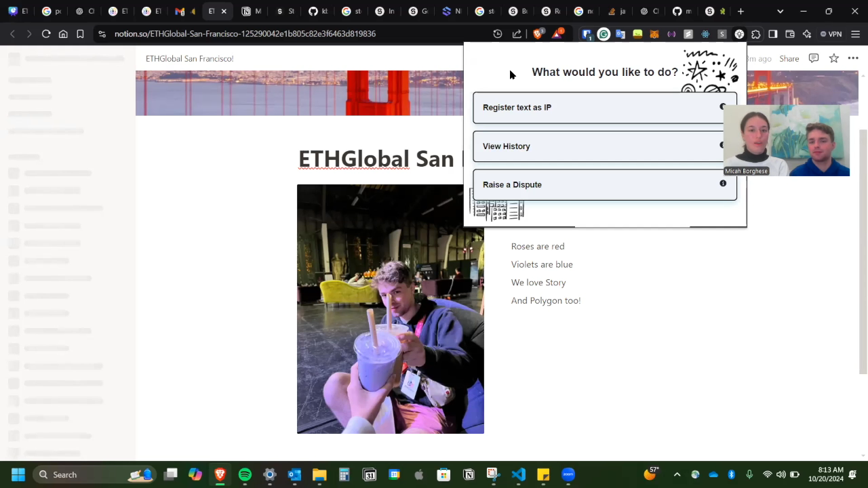
Task: Open Spotify from the taskbar
Action: (245, 474)
